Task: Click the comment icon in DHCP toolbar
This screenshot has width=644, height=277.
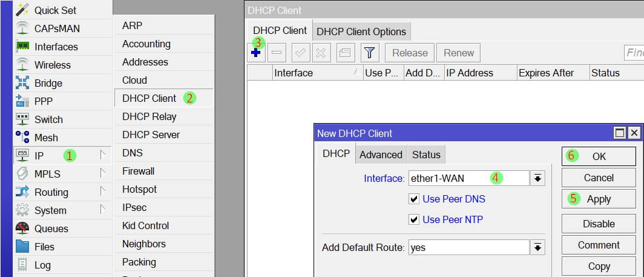Action: coord(344,53)
